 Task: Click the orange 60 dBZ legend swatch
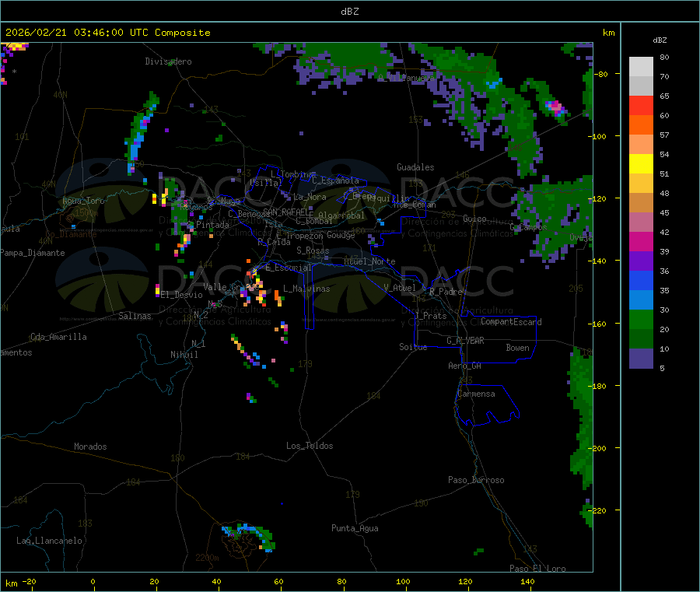pyautogui.click(x=641, y=125)
